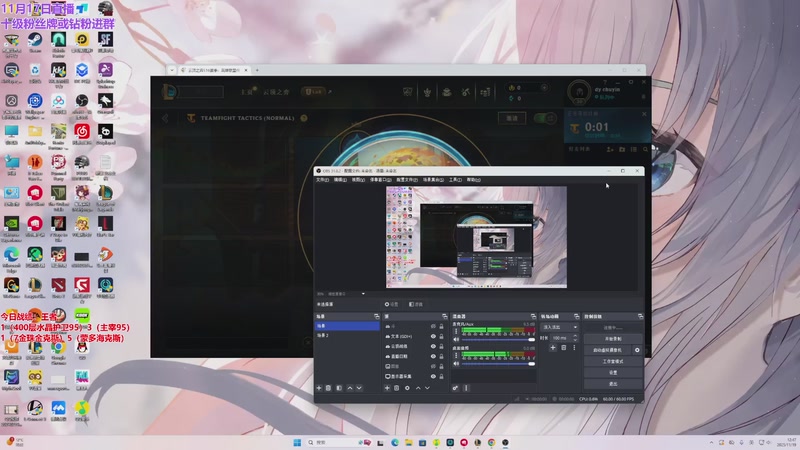Open the 编辑(E) menu in OBS
The height and width of the screenshot is (450, 800).
tap(340, 180)
